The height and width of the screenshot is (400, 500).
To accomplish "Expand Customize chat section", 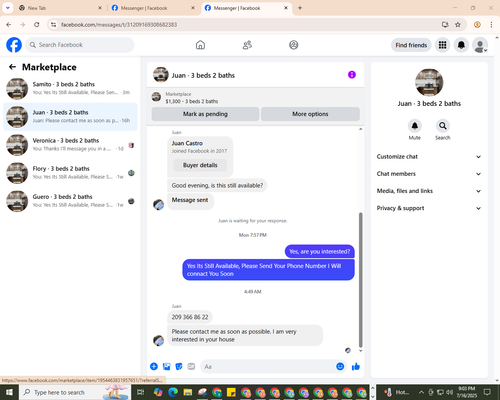I will tap(429, 157).
